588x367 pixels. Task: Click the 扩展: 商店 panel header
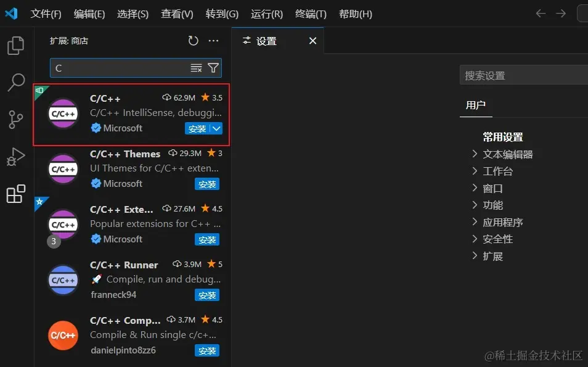[x=69, y=41]
